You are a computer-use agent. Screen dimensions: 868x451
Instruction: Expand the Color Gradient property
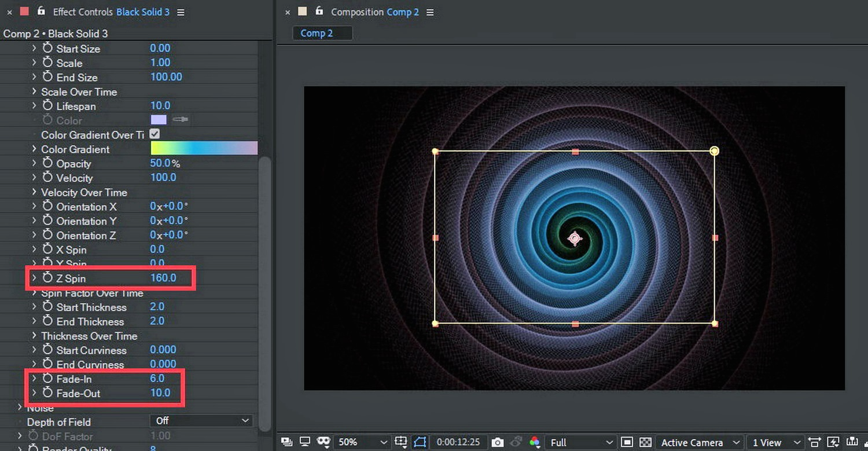pos(34,149)
